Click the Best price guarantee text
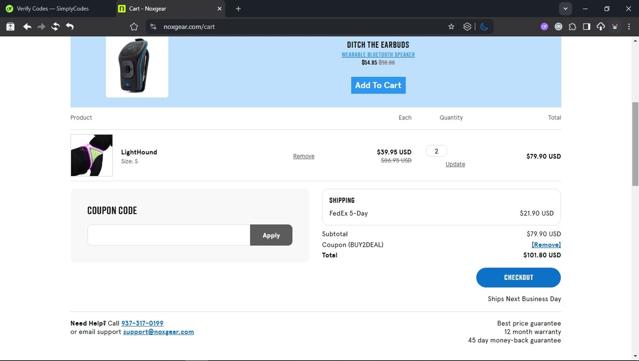639x361 pixels. tap(529, 323)
